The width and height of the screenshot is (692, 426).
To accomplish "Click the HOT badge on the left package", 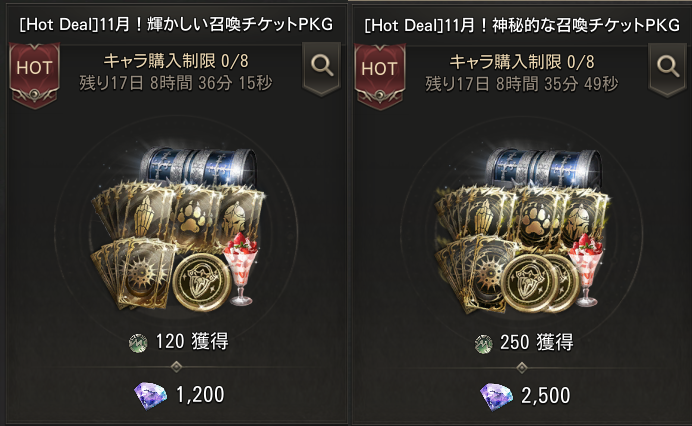I will click(34, 74).
